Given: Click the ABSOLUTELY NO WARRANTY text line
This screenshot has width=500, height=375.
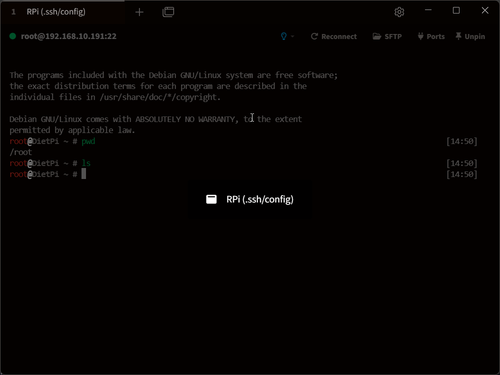Looking at the screenshot, I should 156,119.
